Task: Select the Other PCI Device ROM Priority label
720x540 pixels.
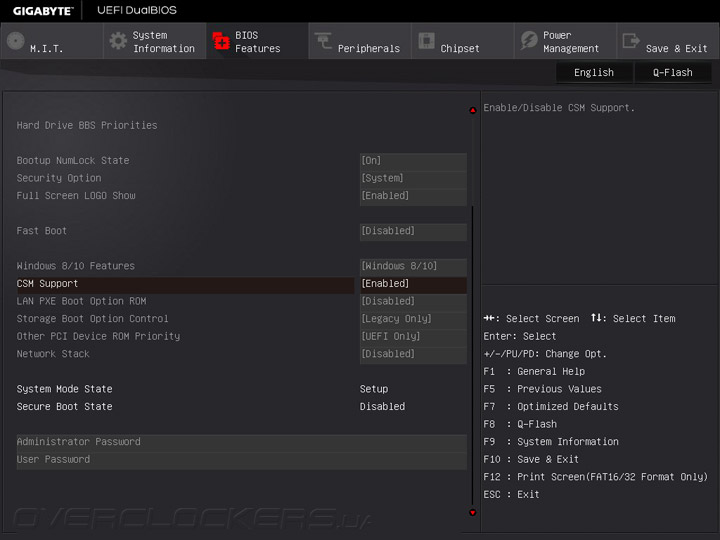Action: point(98,336)
